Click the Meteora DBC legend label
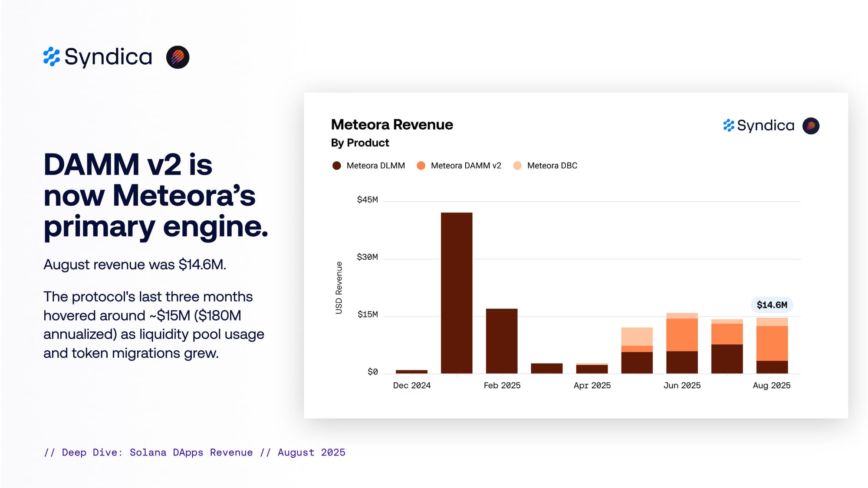The width and height of the screenshot is (868, 488). [x=552, y=166]
